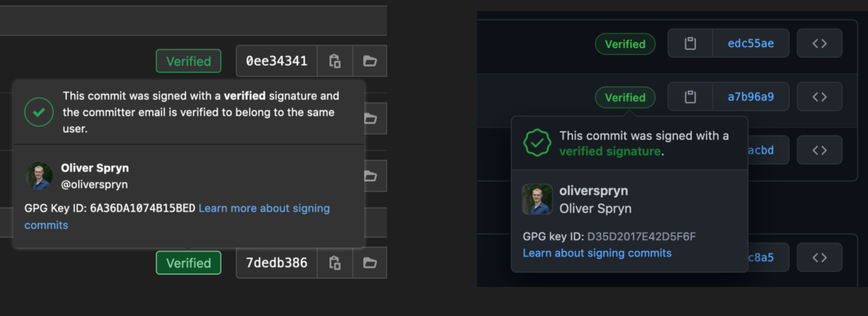Browse repository at commit a7b96a9
The height and width of the screenshot is (316, 868).
(x=820, y=97)
